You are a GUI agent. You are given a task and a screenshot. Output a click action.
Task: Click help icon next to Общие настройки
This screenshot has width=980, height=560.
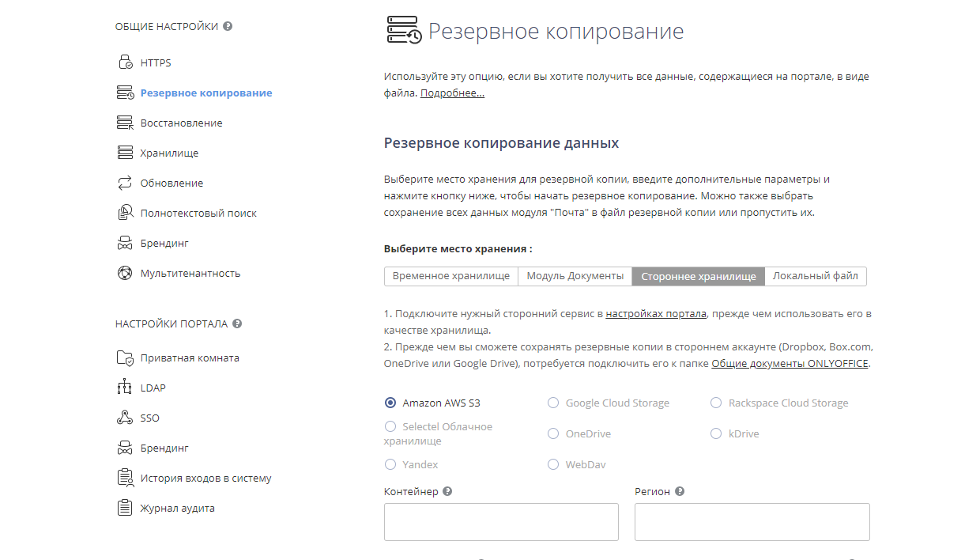tap(228, 26)
